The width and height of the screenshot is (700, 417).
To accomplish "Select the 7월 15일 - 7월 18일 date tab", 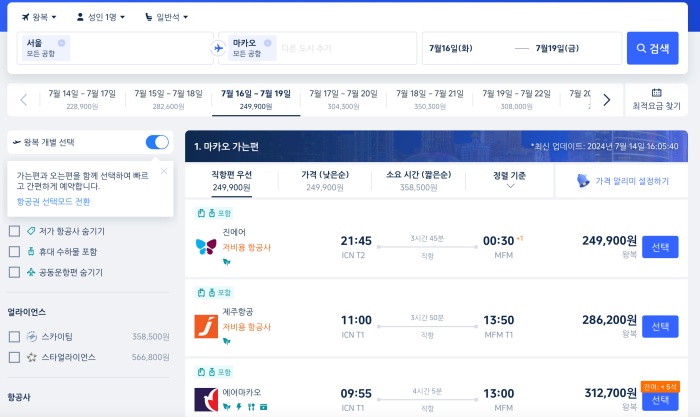I will tap(168, 100).
